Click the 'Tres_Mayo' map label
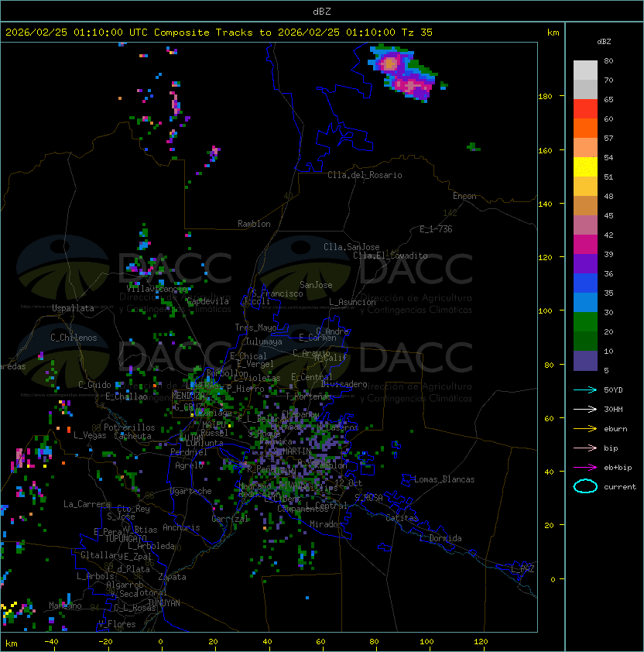 [x=255, y=328]
